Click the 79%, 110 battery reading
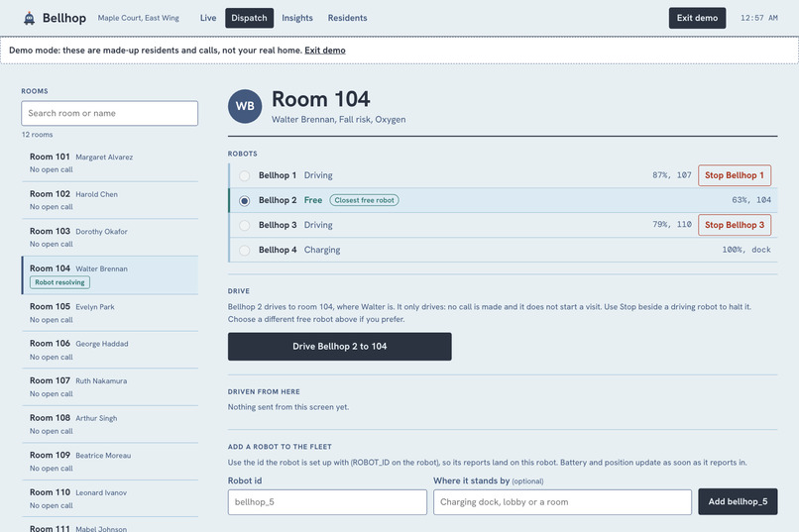This screenshot has width=799, height=532. (671, 225)
